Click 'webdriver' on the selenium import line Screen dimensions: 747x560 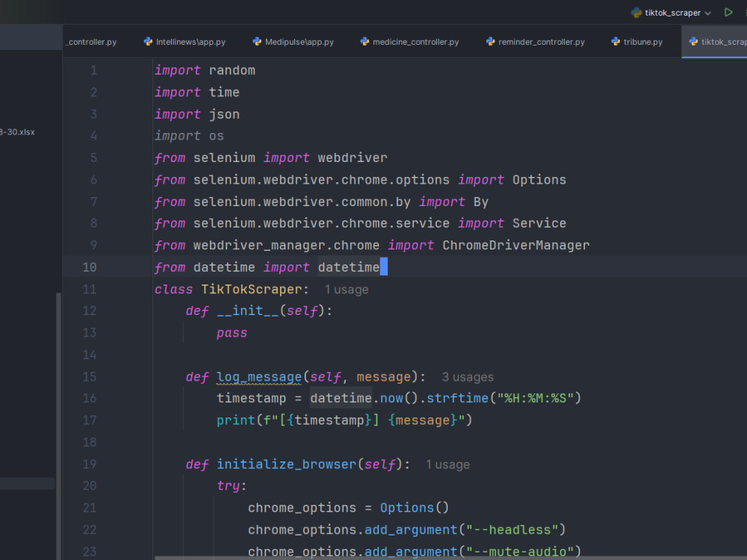353,158
